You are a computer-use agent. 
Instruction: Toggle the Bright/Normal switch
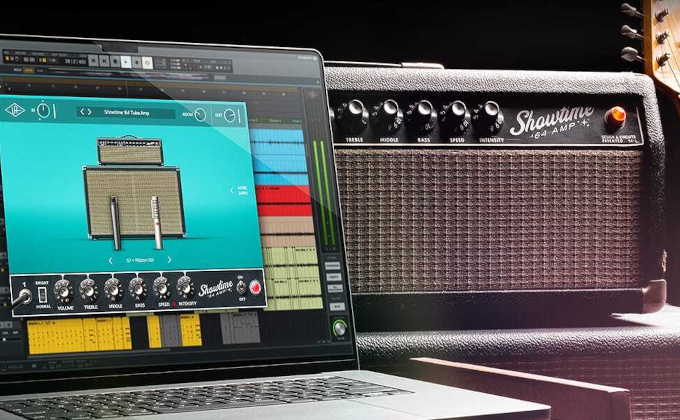coord(43,295)
